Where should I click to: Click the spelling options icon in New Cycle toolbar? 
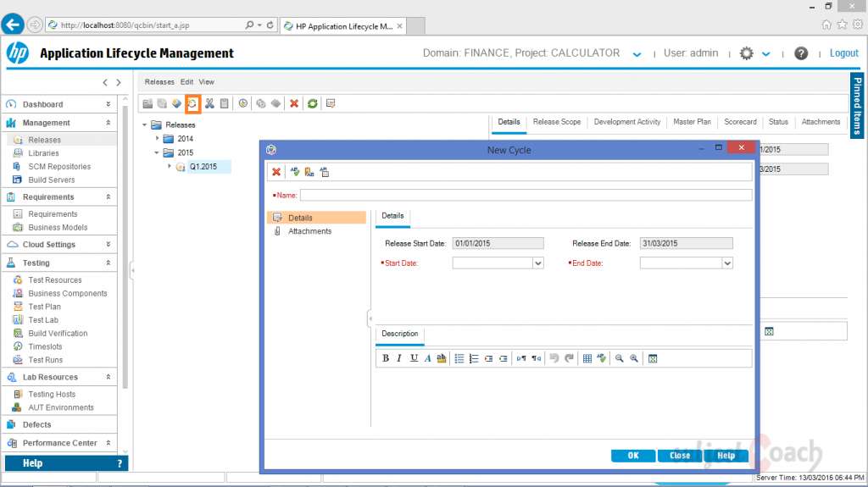coord(325,172)
